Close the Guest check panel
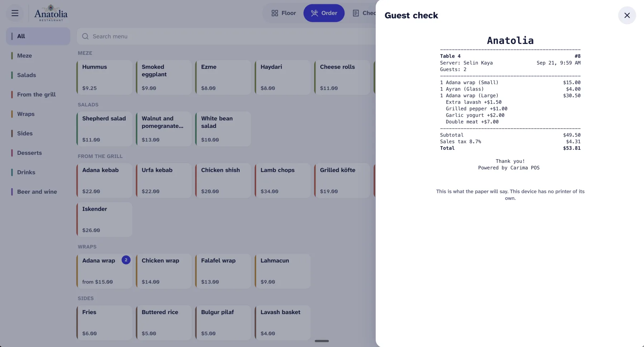Viewport: 644px width, 347px height. point(627,15)
